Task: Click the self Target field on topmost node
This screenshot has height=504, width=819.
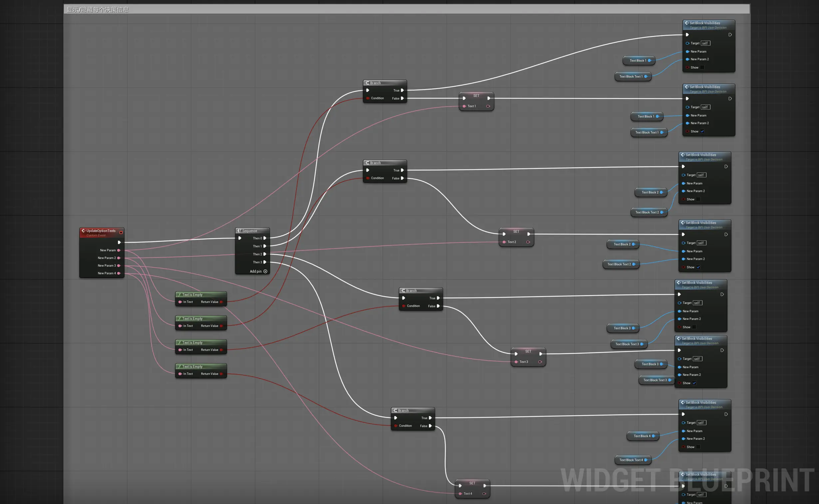Action: [705, 43]
